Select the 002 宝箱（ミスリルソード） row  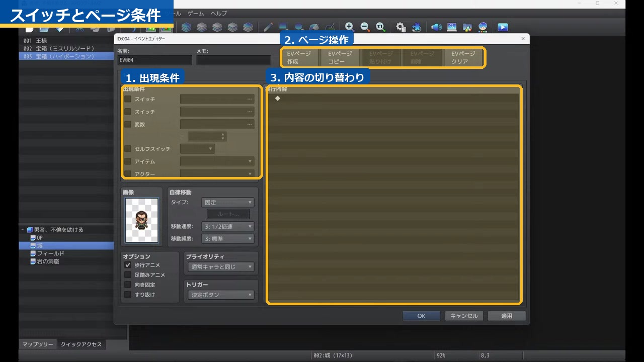pyautogui.click(x=66, y=48)
